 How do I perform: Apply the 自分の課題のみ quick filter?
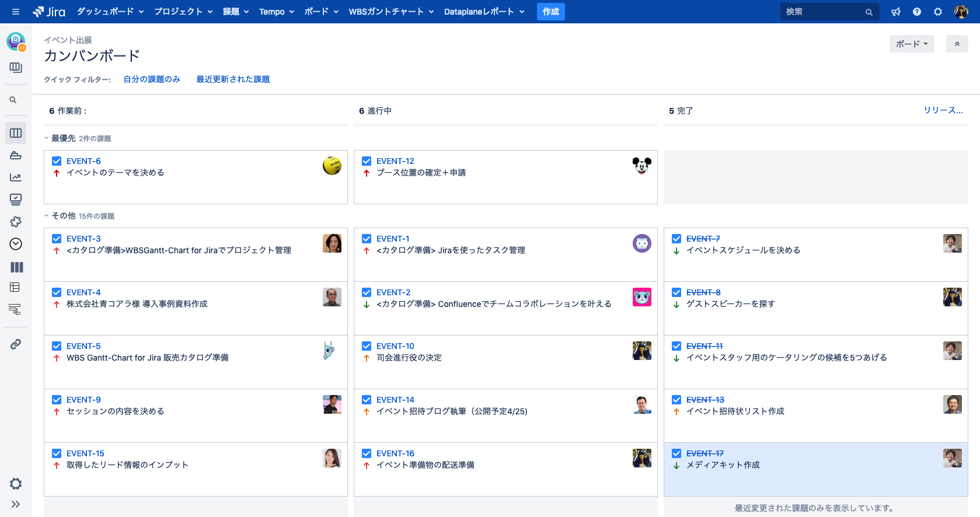click(152, 79)
